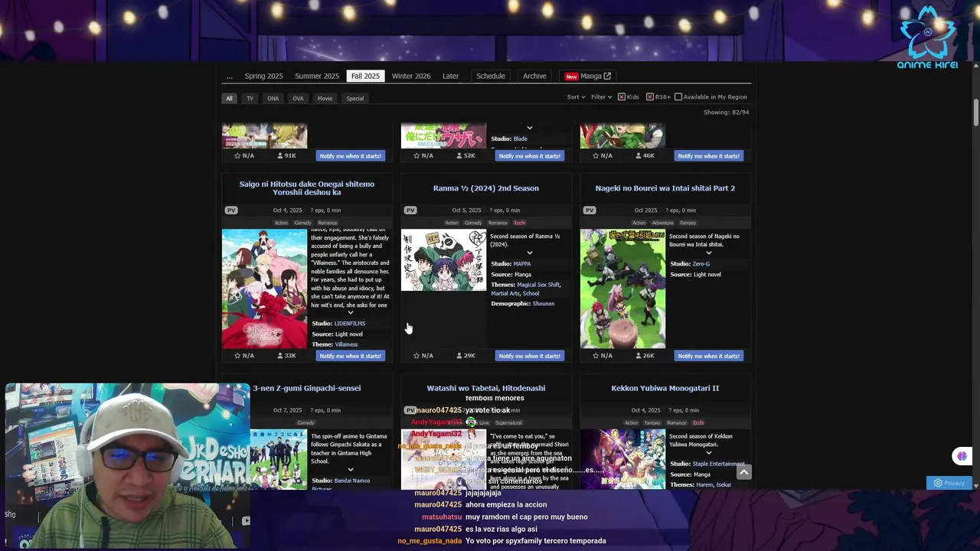Open the New Manga external link
The width and height of the screenshot is (980, 551).
pos(588,76)
